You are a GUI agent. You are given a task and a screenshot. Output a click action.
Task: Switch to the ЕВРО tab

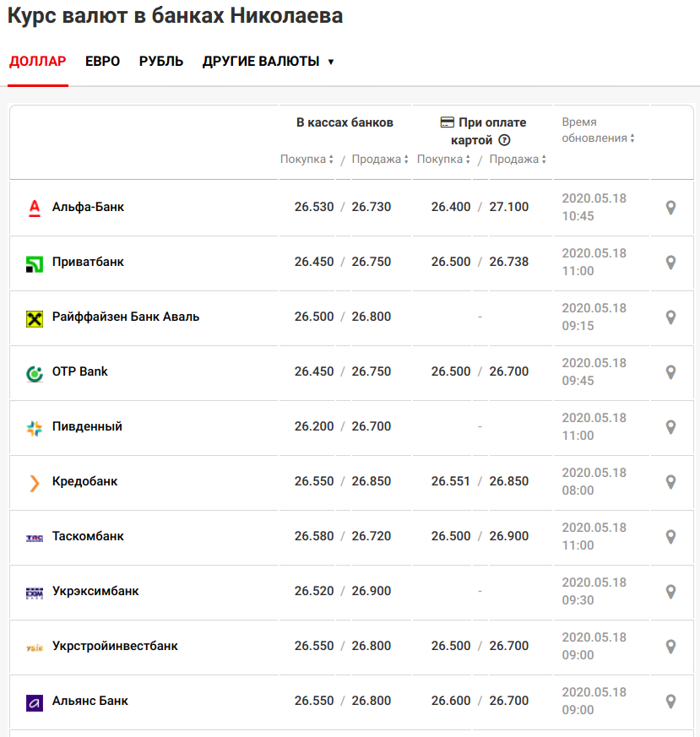coord(102,62)
